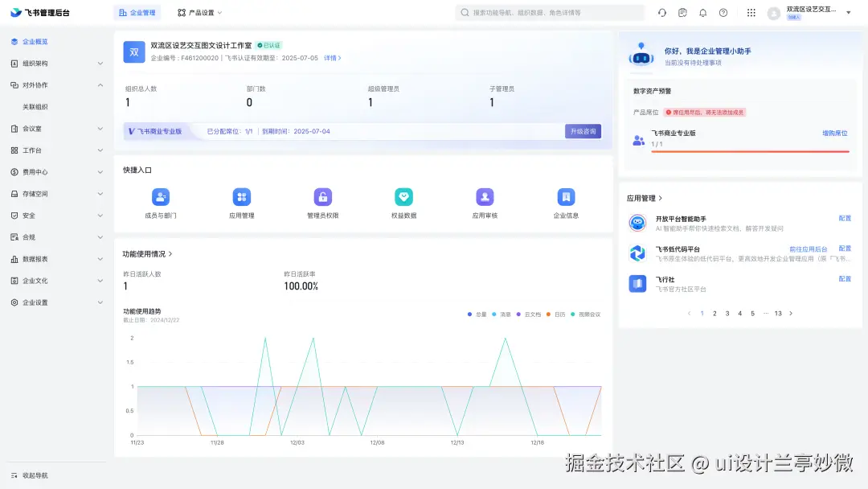Viewport: 868px width, 489px height.
Task: Open the 应用审核 quick entry icon
Action: pos(485,197)
